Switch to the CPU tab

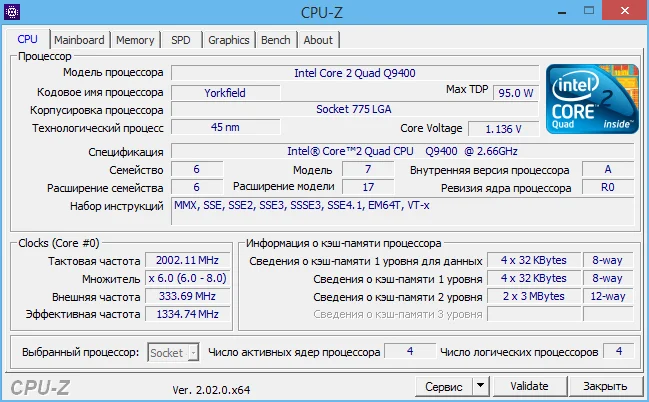pyautogui.click(x=27, y=39)
